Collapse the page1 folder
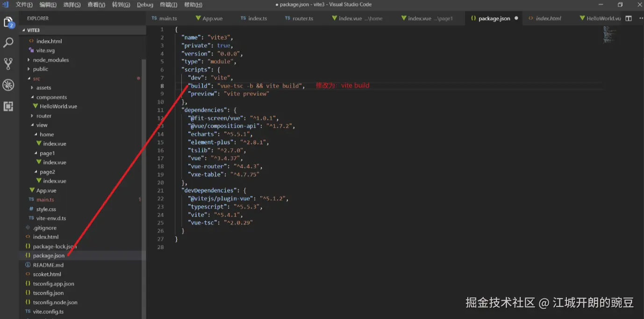 47,153
